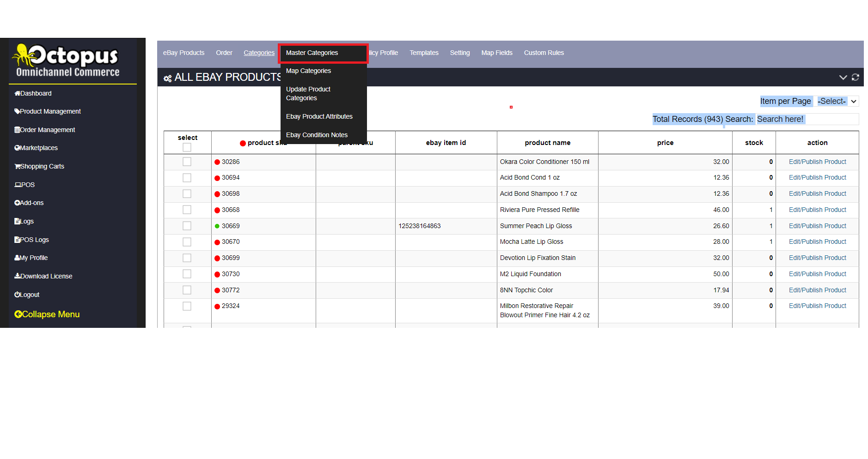This screenshot has height=459, width=868.
Task: Open Logs from the sidebar
Action: [24, 221]
